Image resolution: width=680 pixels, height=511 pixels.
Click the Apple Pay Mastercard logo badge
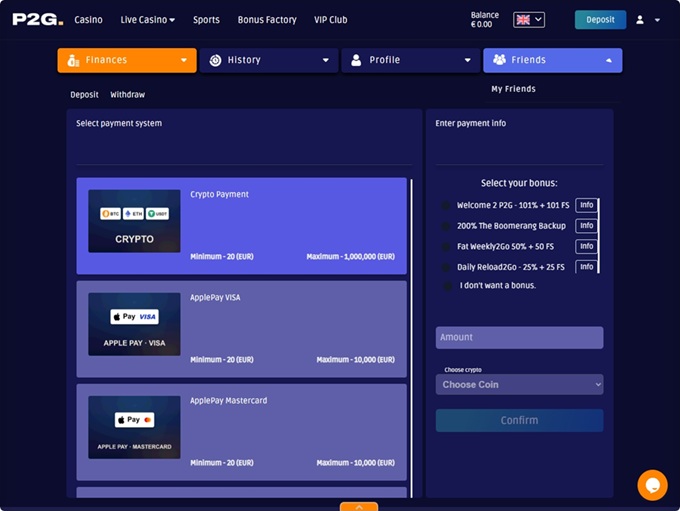point(134,420)
